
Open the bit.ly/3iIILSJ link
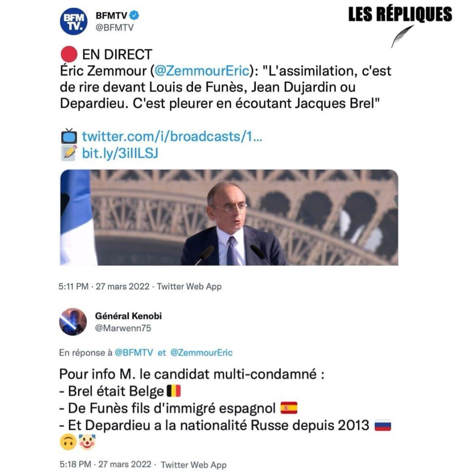[120, 153]
